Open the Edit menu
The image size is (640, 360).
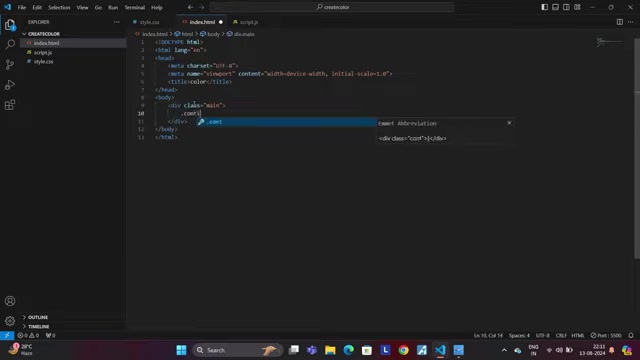[x=37, y=7]
